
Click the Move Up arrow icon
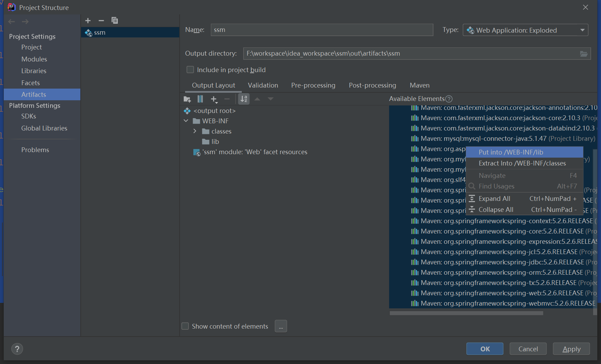pos(257,99)
